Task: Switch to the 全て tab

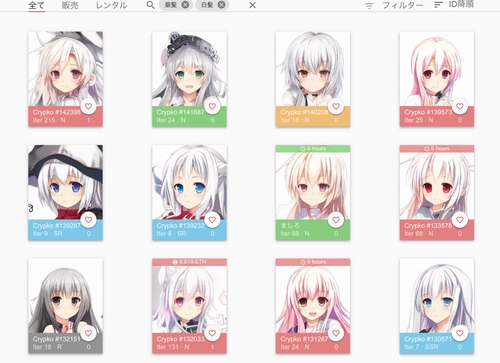Action: [x=36, y=5]
